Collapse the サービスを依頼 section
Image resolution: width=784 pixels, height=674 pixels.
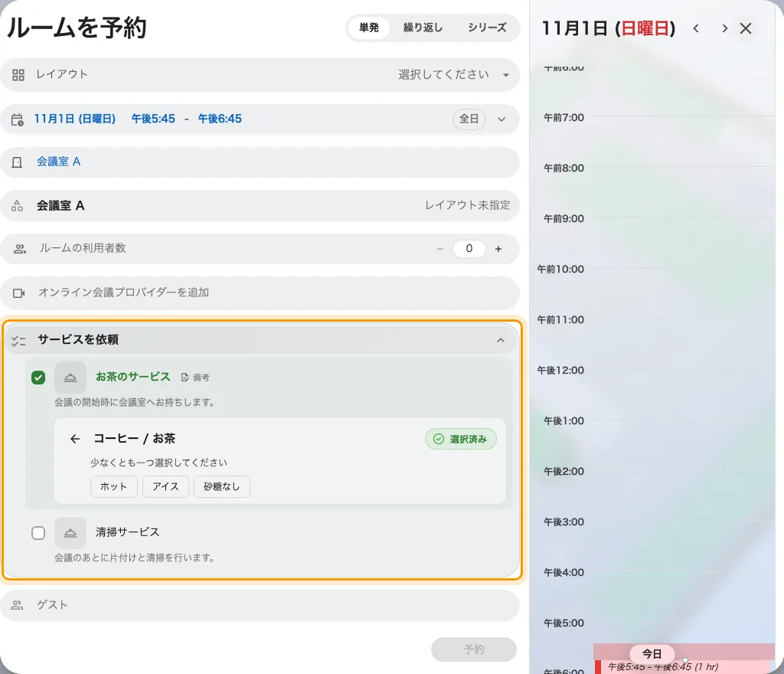(501, 341)
